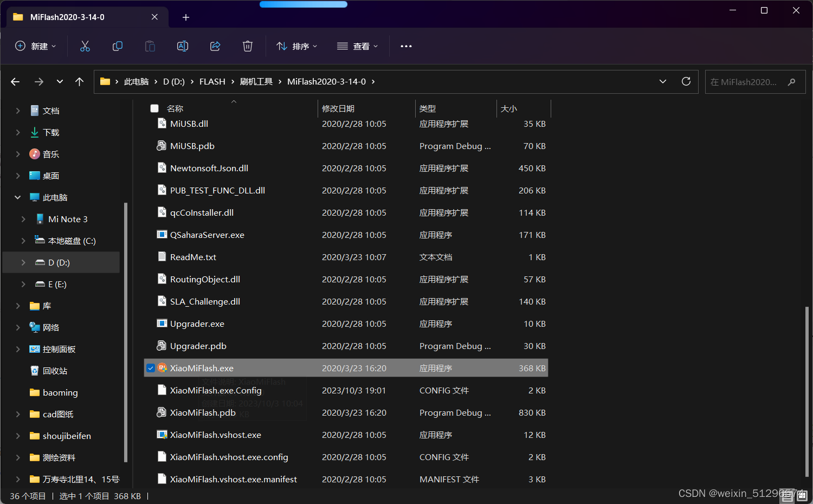Open the three-dot more options menu
This screenshot has width=813, height=504.
click(x=406, y=46)
